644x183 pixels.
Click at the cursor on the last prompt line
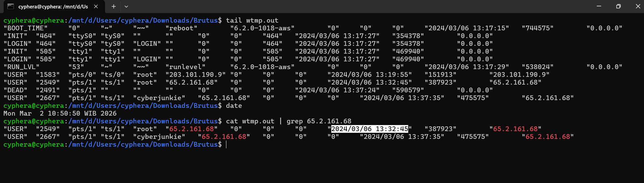(x=226, y=144)
